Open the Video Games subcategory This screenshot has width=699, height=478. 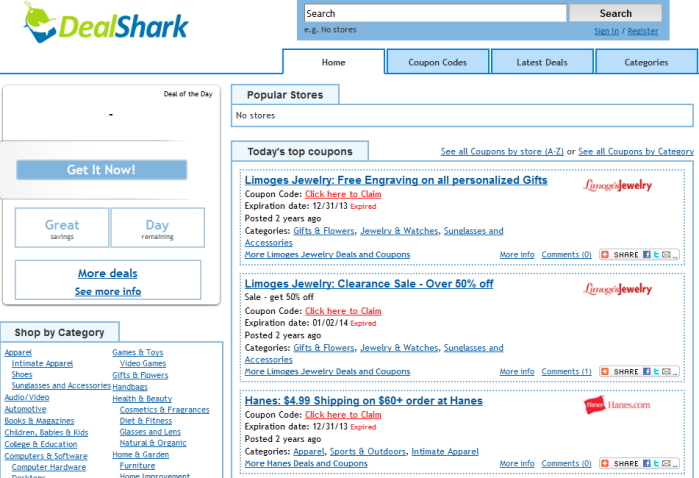tap(143, 363)
